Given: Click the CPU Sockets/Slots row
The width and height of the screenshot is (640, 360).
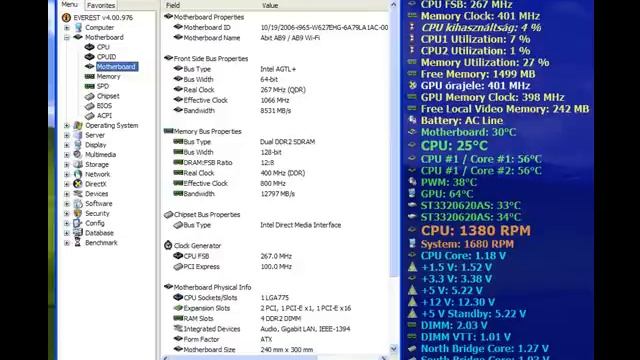Looking at the screenshot, I should tap(276, 298).
